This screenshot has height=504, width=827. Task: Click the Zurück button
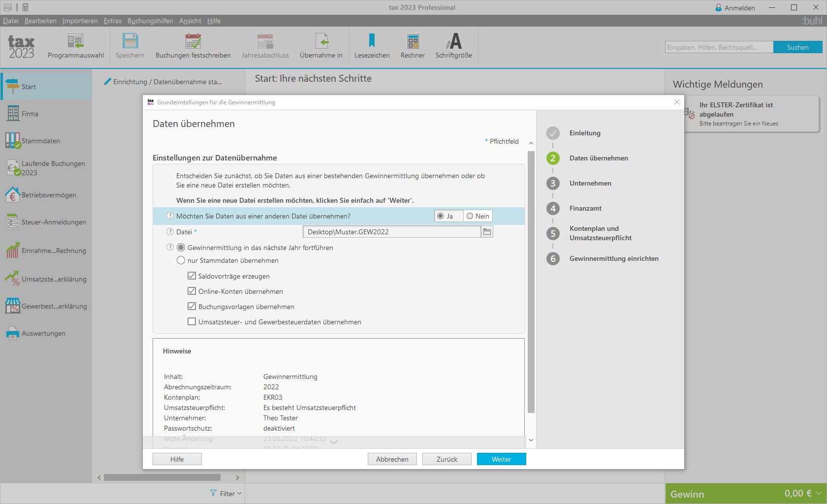446,459
